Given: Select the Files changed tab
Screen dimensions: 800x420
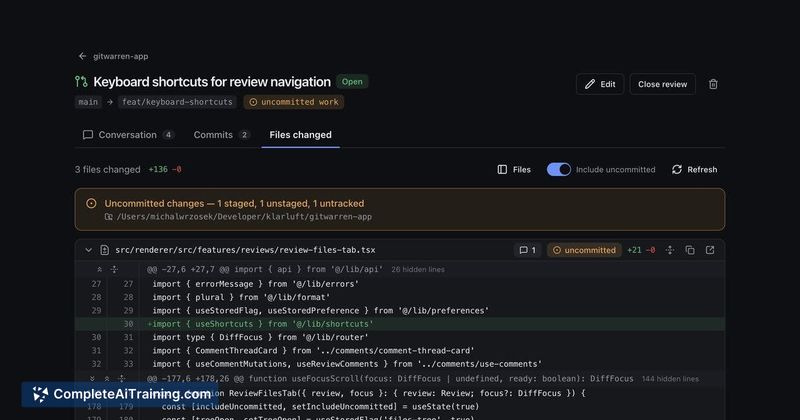Looking at the screenshot, I should (301, 135).
